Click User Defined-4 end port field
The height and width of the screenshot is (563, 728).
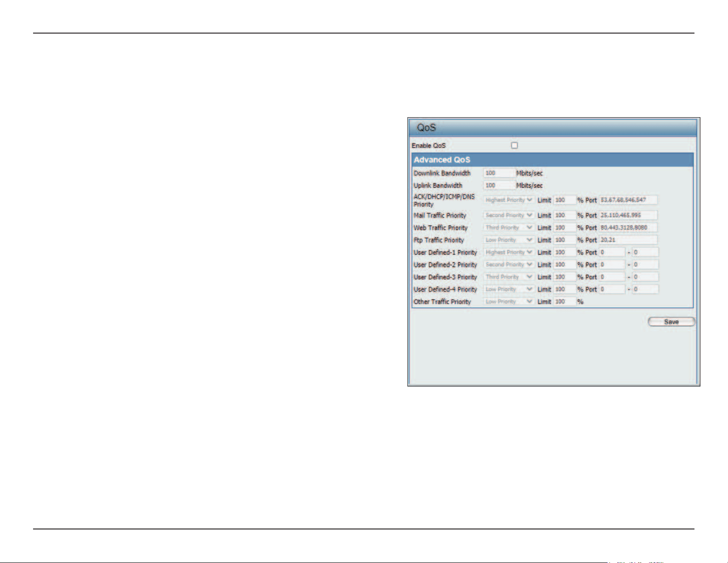coord(645,290)
